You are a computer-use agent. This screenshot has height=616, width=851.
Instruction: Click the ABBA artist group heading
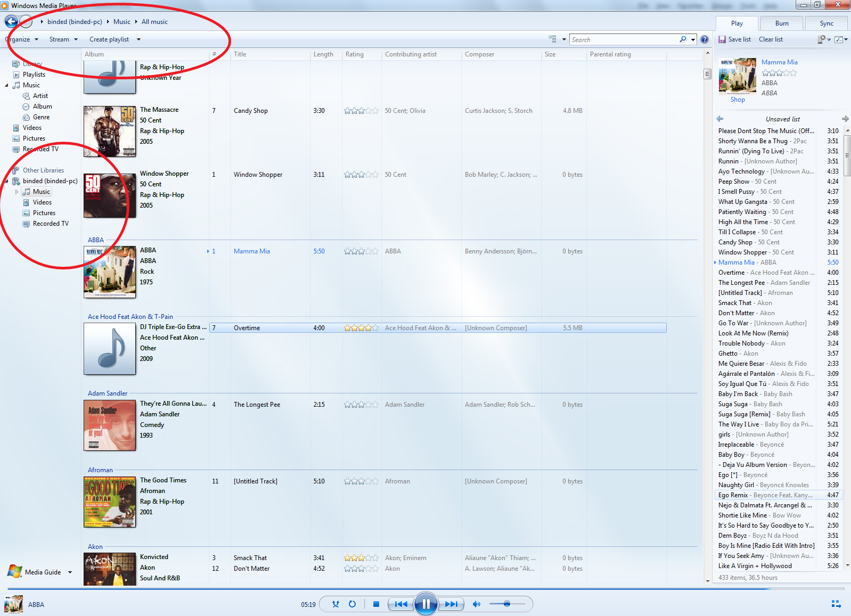tap(96, 240)
